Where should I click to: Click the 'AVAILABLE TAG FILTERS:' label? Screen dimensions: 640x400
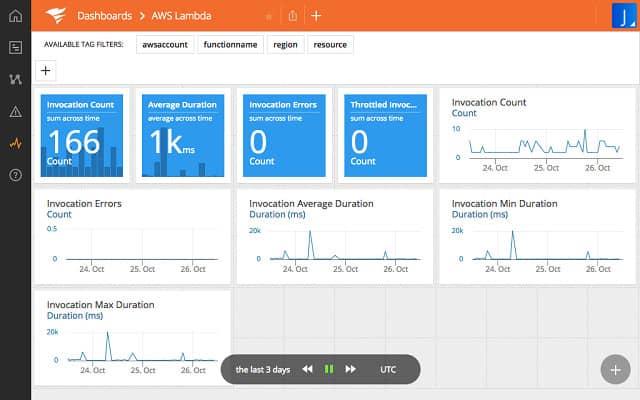click(84, 44)
